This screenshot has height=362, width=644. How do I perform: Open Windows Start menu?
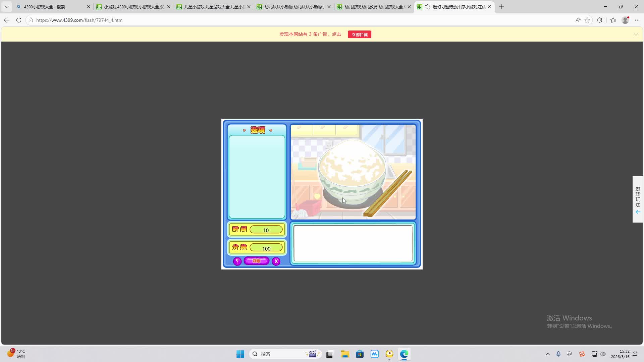point(240,354)
